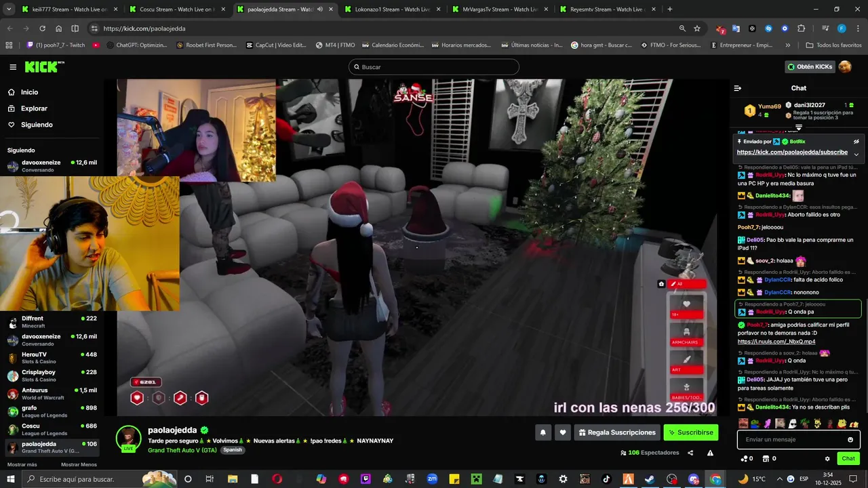Open Steam from the taskbar
The width and height of the screenshot is (868, 488).
[650, 479]
